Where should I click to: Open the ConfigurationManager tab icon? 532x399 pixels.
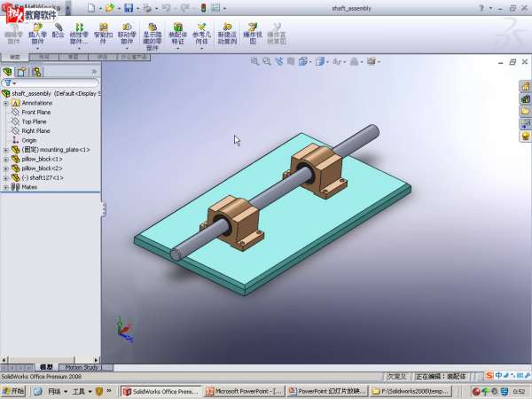[36, 71]
